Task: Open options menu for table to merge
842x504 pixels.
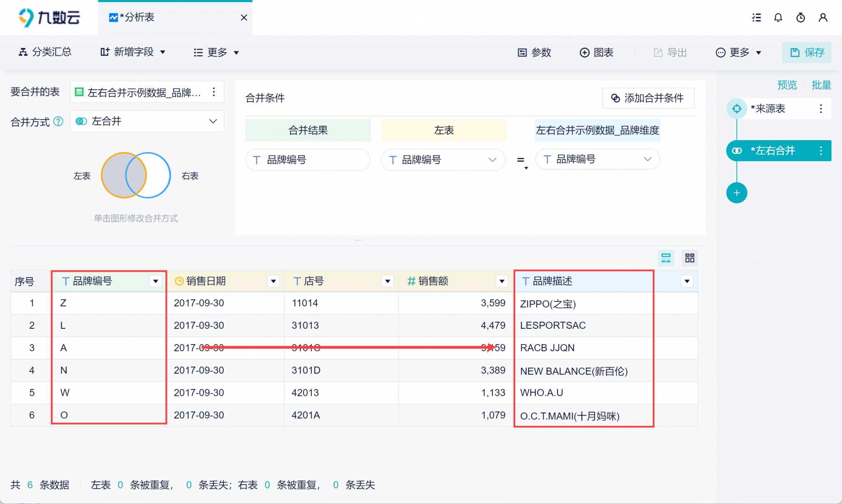Action: point(214,92)
